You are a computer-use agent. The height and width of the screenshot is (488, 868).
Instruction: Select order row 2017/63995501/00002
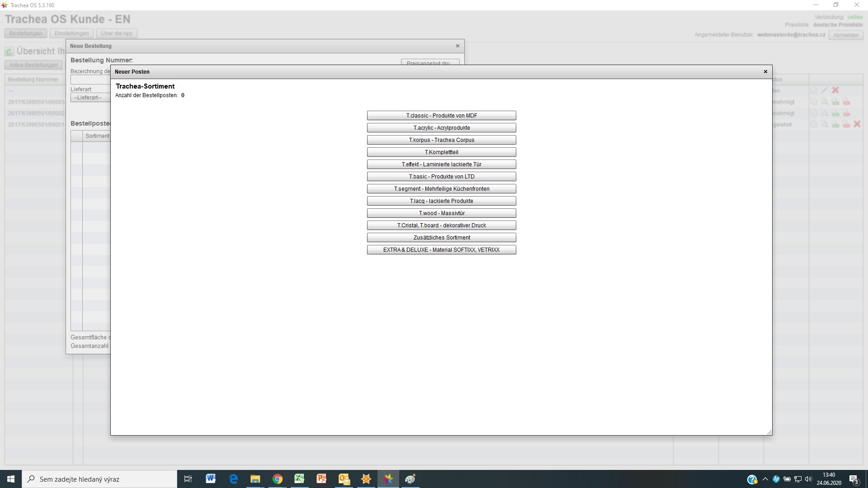coord(36,113)
